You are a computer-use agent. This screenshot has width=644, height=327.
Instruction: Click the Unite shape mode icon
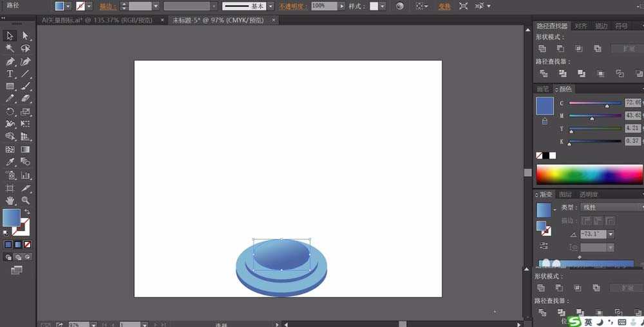pyautogui.click(x=542, y=48)
